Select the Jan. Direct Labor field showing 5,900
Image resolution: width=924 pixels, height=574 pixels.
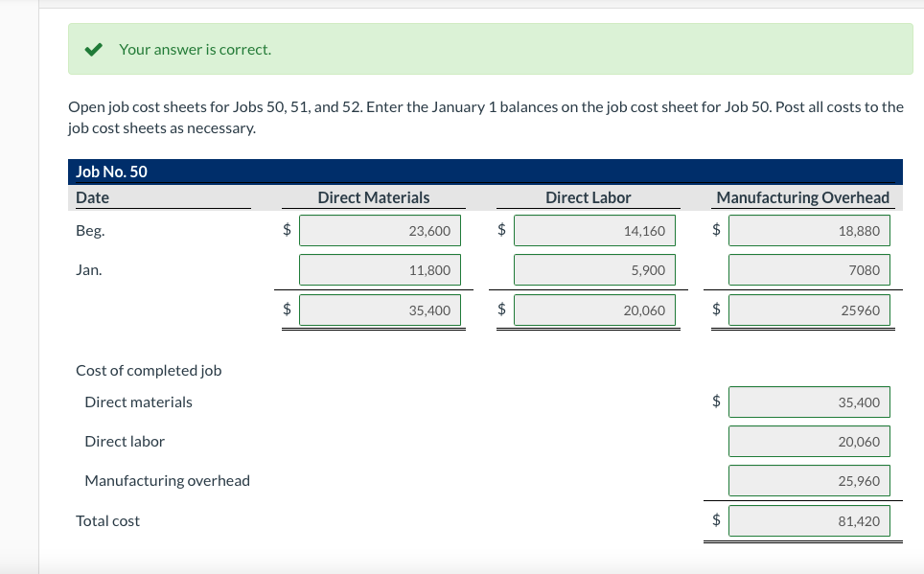tap(594, 269)
